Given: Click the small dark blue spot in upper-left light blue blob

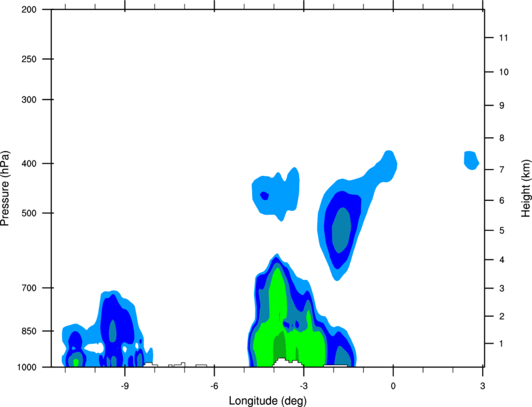Looking at the screenshot, I should 264,196.
